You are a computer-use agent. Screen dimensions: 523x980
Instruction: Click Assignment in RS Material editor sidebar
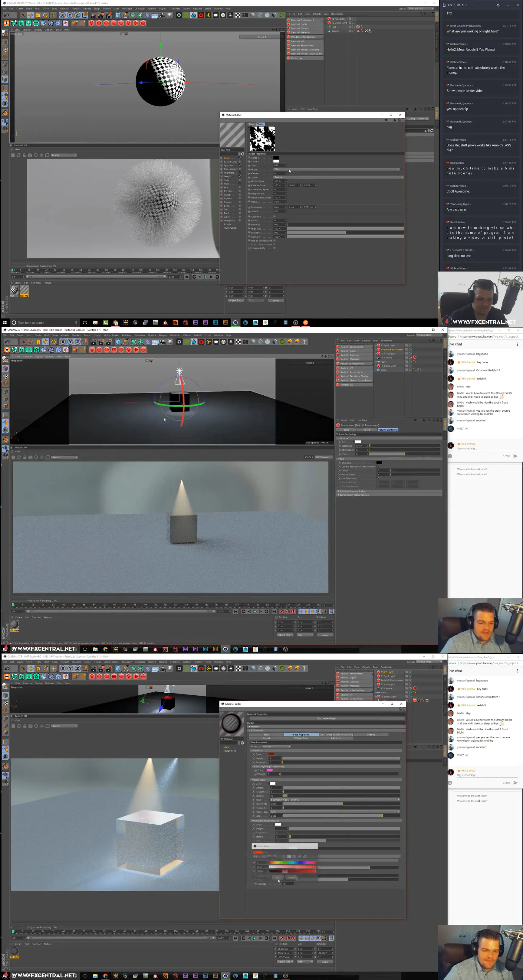click(x=229, y=751)
